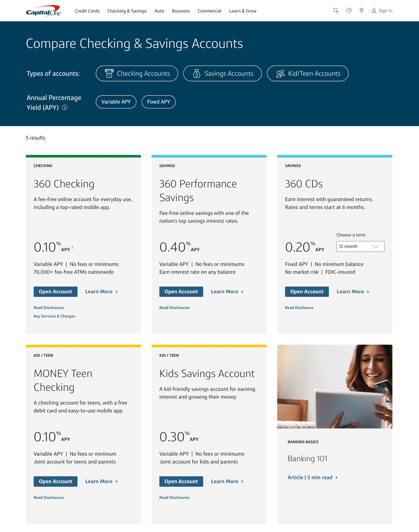This screenshot has width=419, height=532.
Task: Toggle the Kid/Teen Accounts filter
Action: tap(307, 73)
